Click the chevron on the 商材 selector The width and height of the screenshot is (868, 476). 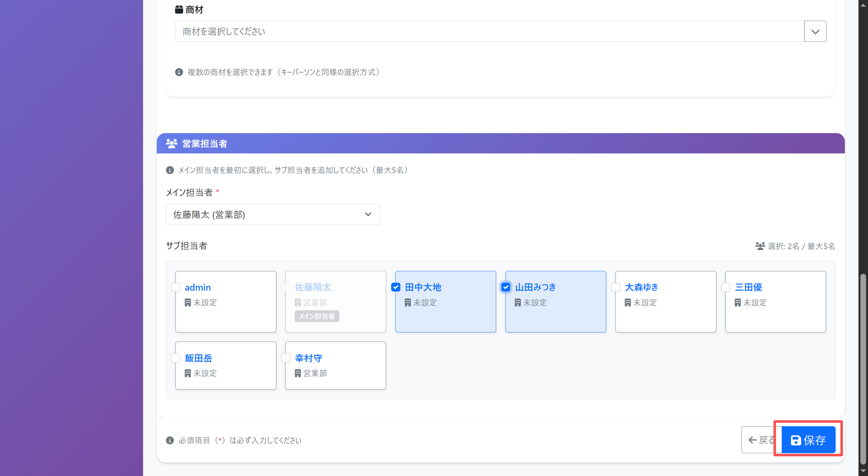click(815, 31)
